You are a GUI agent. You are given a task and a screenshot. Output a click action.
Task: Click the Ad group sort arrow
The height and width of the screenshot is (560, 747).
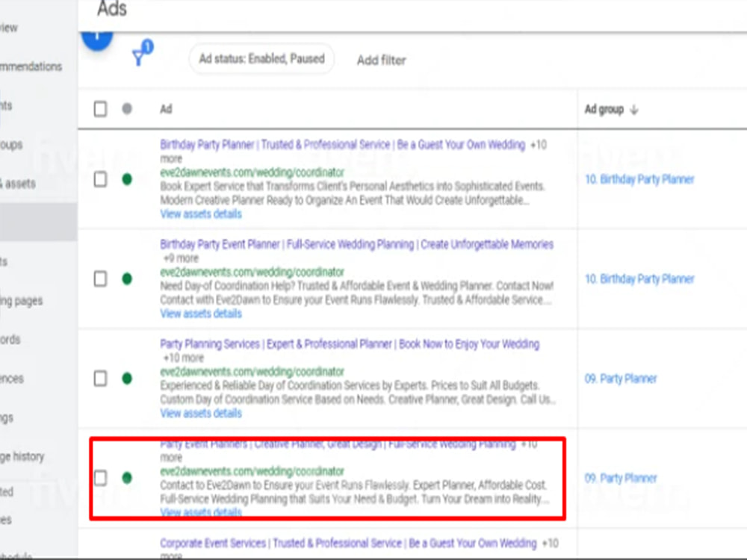tap(633, 110)
